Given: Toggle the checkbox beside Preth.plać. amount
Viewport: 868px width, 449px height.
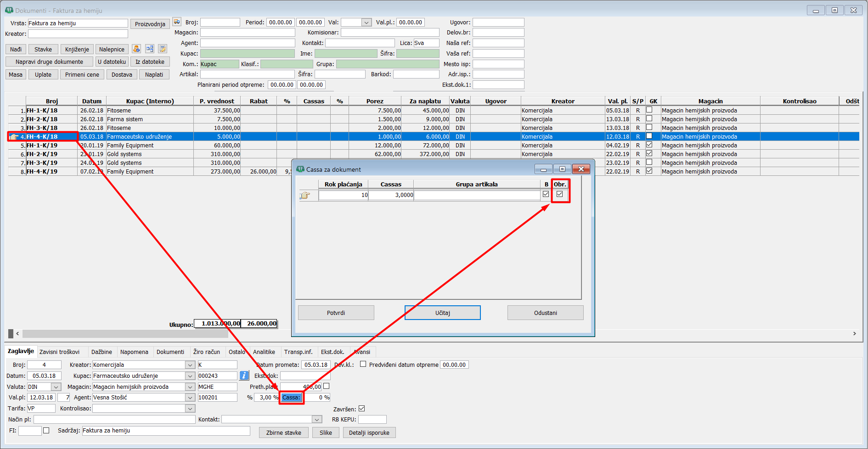Looking at the screenshot, I should (327, 386).
